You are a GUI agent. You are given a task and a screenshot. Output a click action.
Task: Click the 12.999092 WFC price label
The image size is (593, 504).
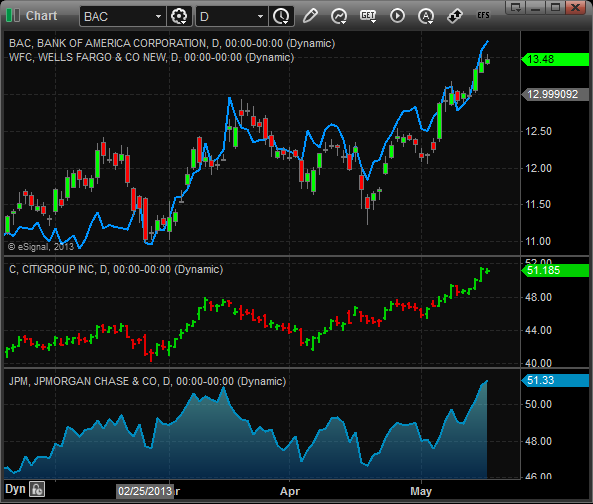[555, 94]
